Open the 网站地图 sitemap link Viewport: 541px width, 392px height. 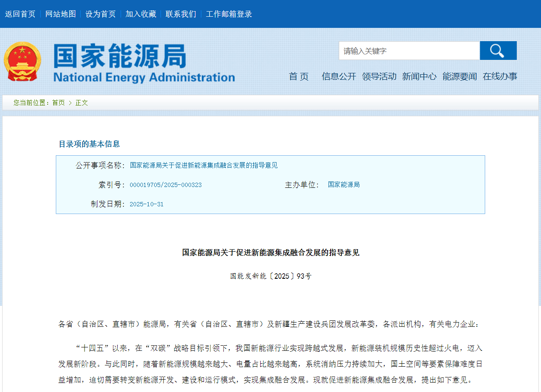[61, 14]
